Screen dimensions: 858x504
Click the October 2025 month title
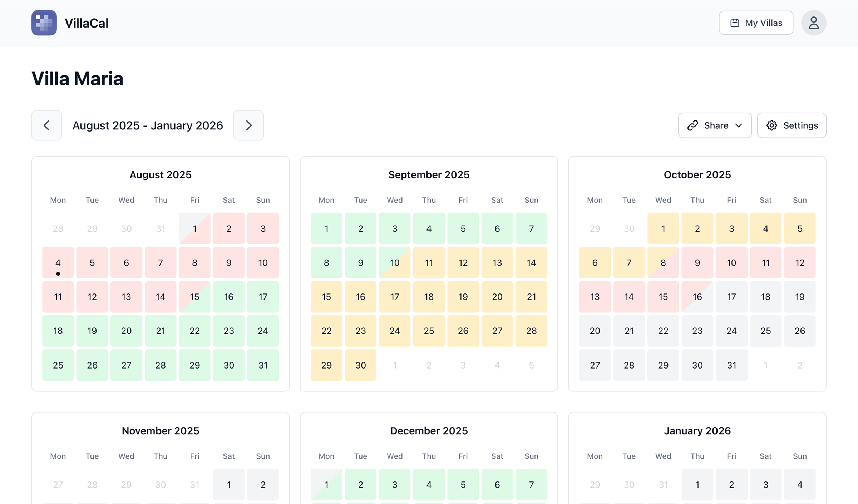click(x=697, y=175)
